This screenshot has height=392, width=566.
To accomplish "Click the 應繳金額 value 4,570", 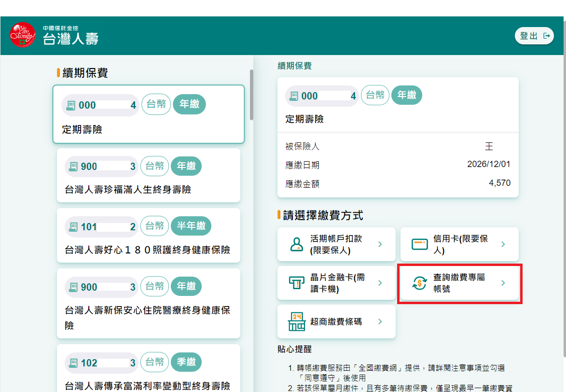I will (x=499, y=183).
